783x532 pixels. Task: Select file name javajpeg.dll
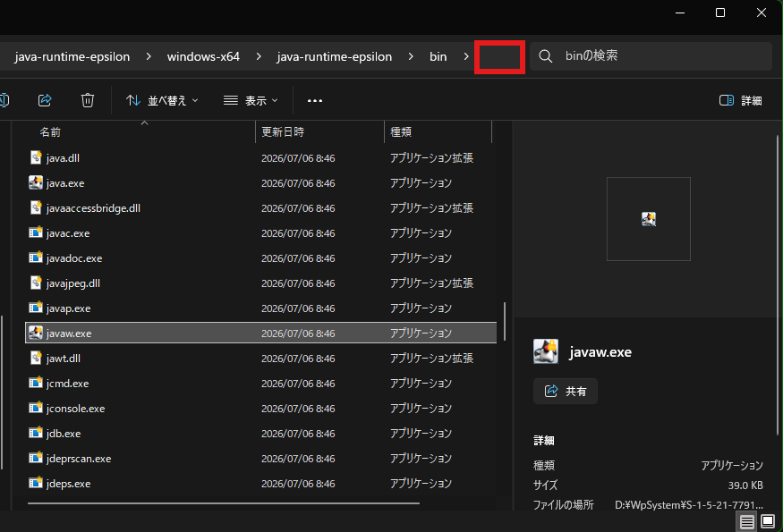72,283
